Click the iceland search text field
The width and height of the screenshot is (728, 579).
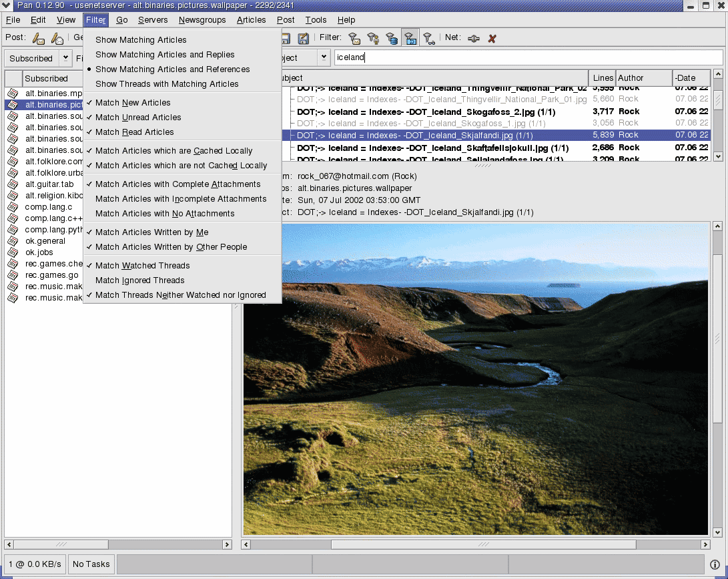[x=528, y=57]
